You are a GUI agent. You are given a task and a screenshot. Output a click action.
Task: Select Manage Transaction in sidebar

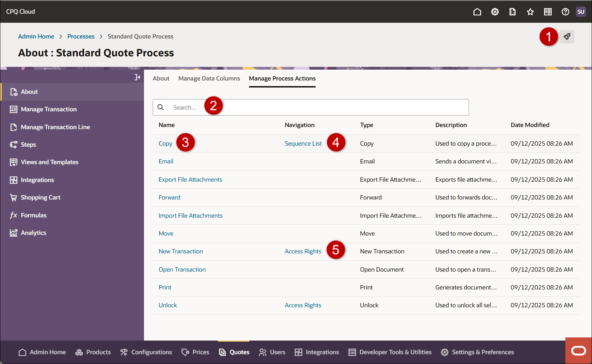click(49, 109)
